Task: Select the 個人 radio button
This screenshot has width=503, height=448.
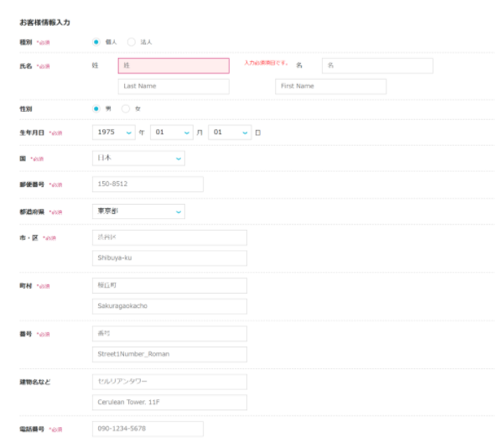Action: click(96, 41)
